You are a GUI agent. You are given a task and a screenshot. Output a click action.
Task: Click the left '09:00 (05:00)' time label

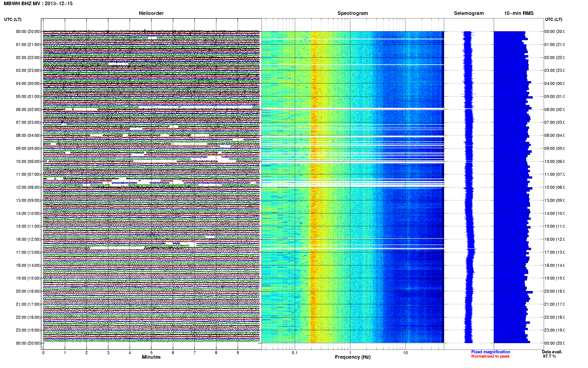28,148
